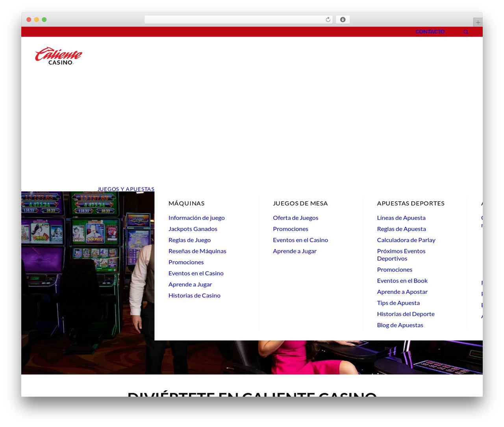This screenshot has width=504, height=427.
Task: Open Promociones under Apuestas Deportes
Action: 395,269
